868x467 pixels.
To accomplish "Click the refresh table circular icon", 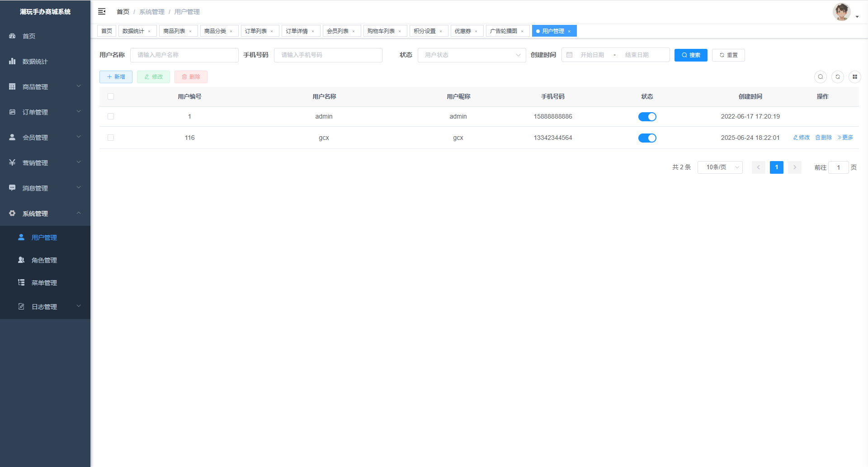I will click(837, 77).
